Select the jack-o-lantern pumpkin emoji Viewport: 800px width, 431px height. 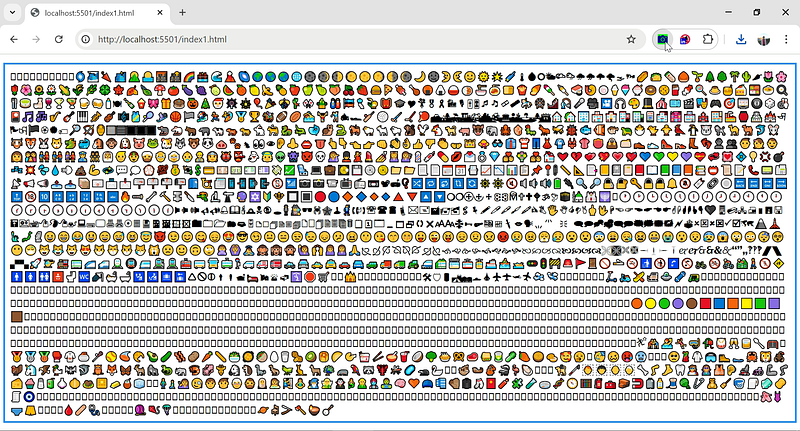[193, 104]
